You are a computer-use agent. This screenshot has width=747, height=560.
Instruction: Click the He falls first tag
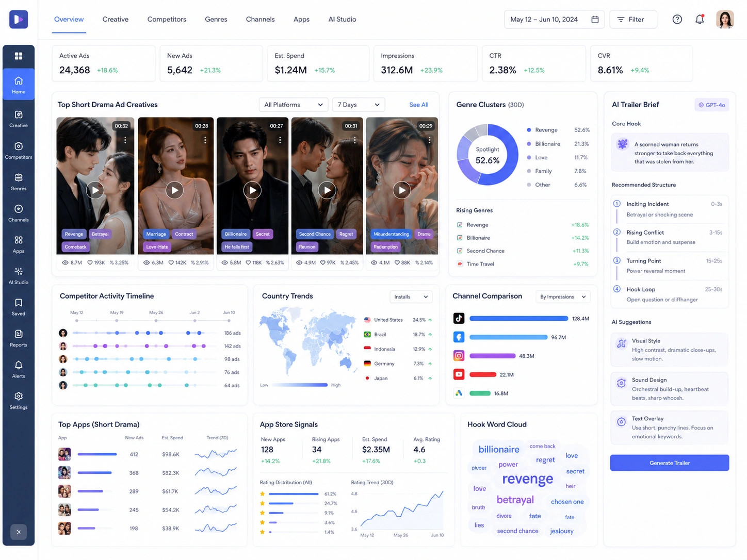pyautogui.click(x=237, y=247)
